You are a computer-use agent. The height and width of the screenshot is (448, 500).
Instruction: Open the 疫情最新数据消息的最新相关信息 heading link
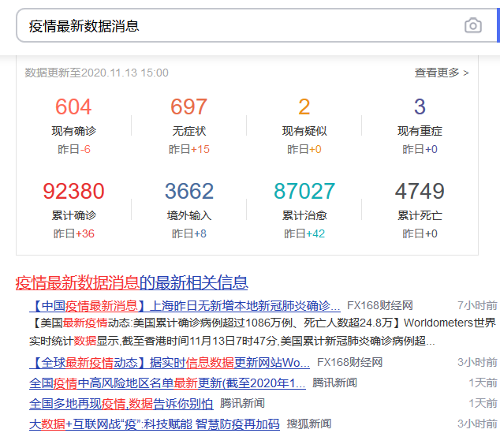(132, 282)
